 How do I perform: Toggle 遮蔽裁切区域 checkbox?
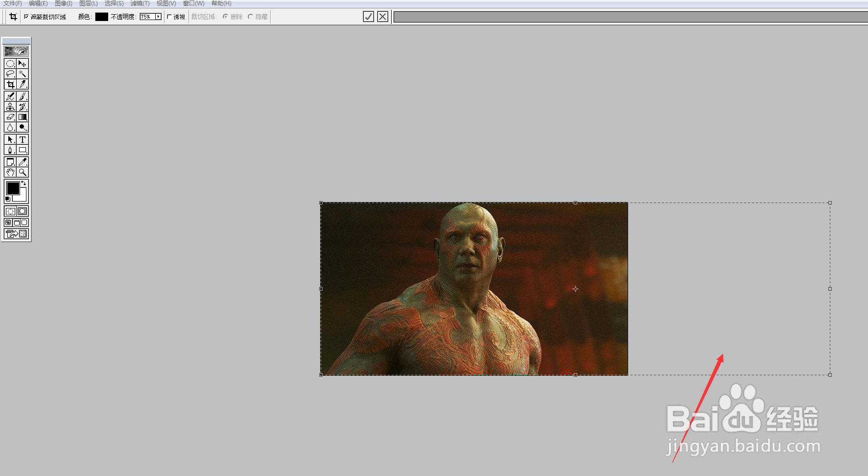(x=26, y=17)
